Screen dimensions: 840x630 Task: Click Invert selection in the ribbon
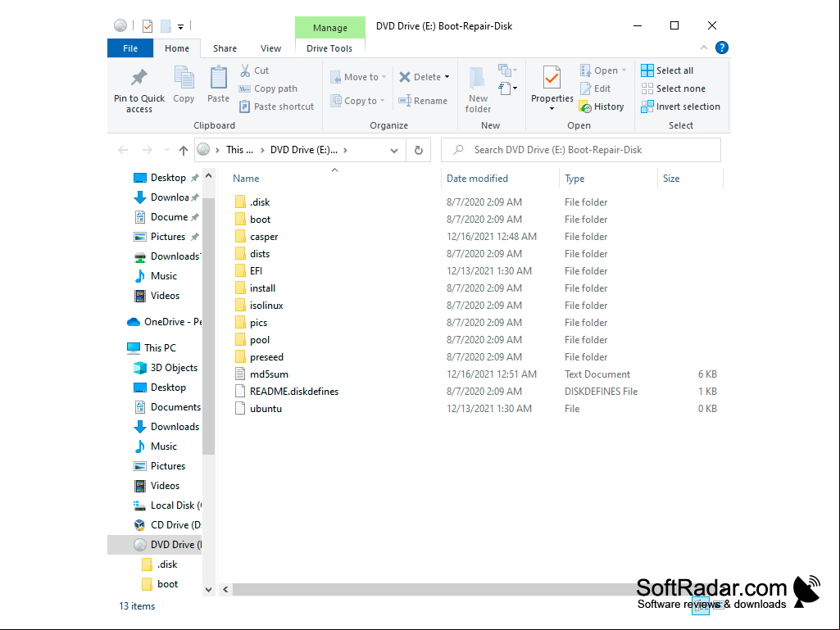[681, 107]
